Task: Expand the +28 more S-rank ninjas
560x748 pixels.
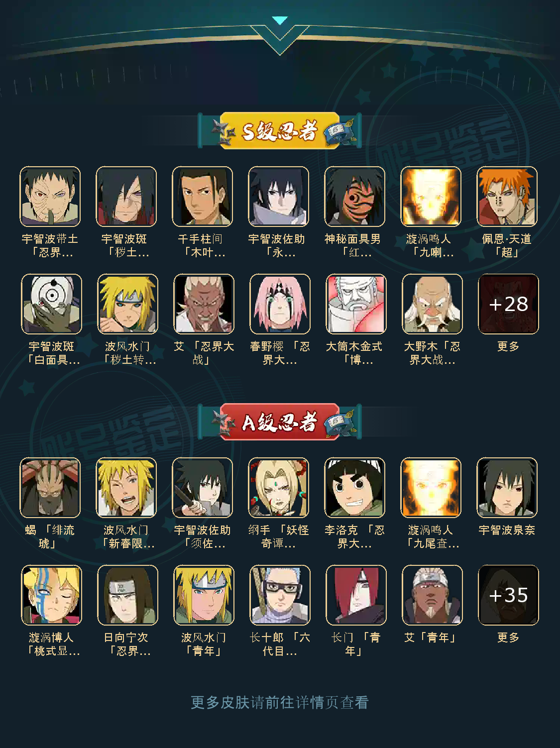Action: pyautogui.click(x=508, y=304)
